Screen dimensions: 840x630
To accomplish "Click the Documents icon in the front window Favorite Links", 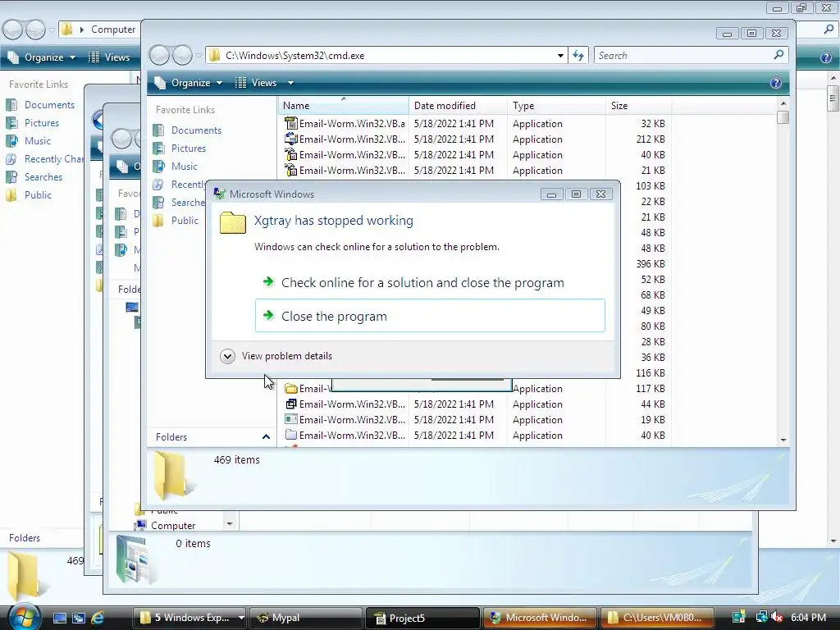I will pos(158,130).
